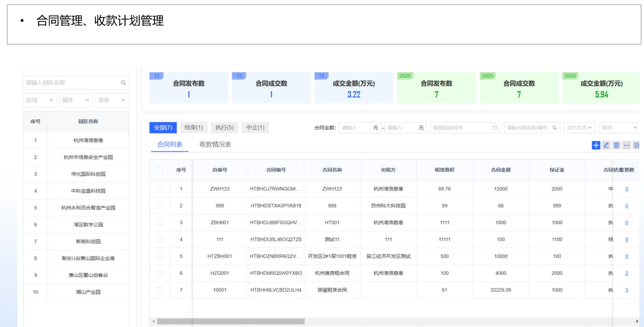Click the calendar icon in lease start field
This screenshot has height=327, width=644.
(495, 127)
